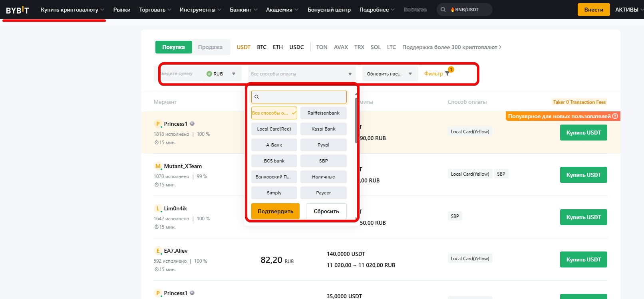
Task: Open the RUB currency dropdown arrow
Action: coord(234,74)
